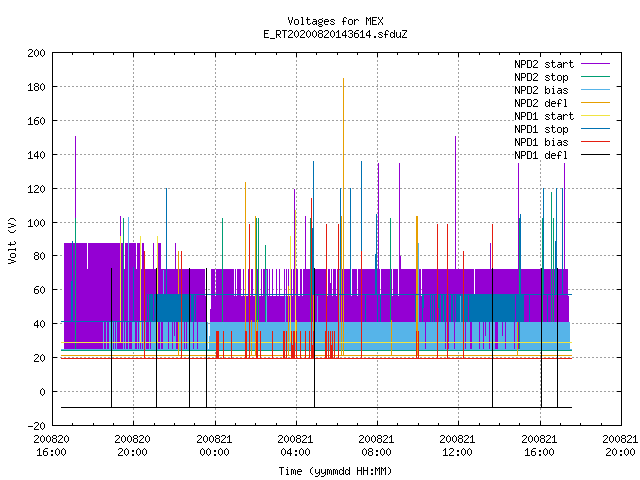Click the x-axis label 200821 12:00
Screen dimensions: 640x480
point(457,446)
